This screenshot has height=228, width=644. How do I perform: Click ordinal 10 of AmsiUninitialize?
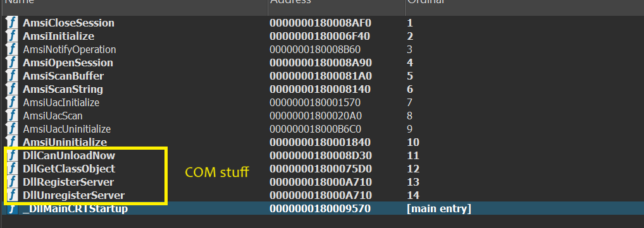(412, 142)
